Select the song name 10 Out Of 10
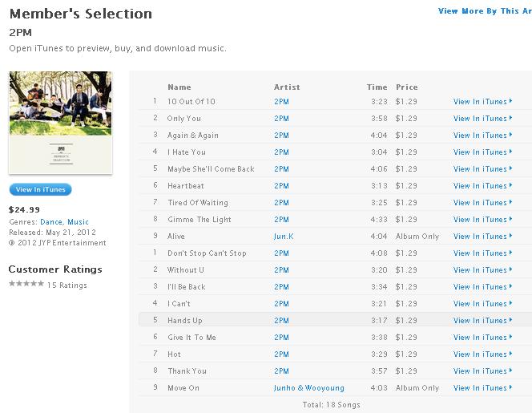Viewport: 532px width, 413px height. (x=191, y=102)
